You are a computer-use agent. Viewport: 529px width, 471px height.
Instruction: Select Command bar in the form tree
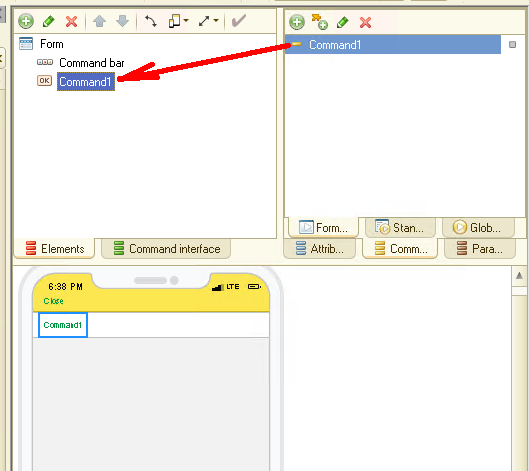[x=91, y=63]
